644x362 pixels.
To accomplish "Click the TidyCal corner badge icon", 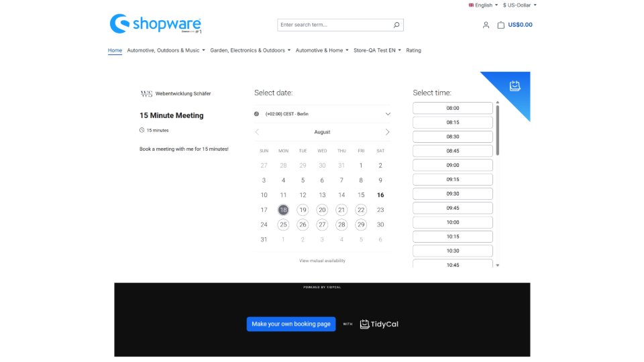I will (515, 86).
